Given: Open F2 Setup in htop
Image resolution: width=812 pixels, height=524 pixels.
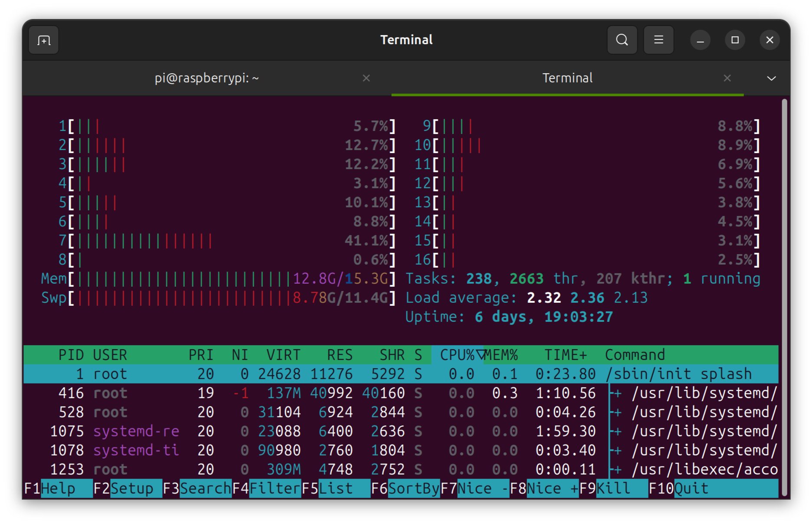Looking at the screenshot, I should (x=128, y=488).
